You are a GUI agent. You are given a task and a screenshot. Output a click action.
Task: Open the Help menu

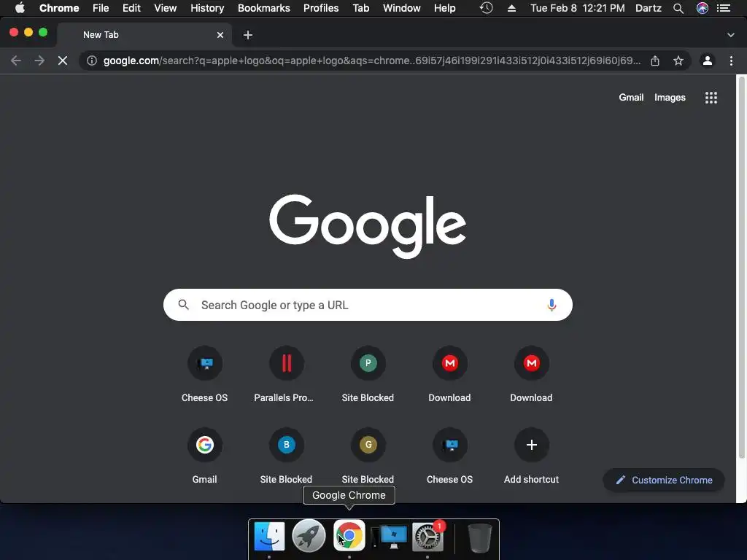(444, 8)
